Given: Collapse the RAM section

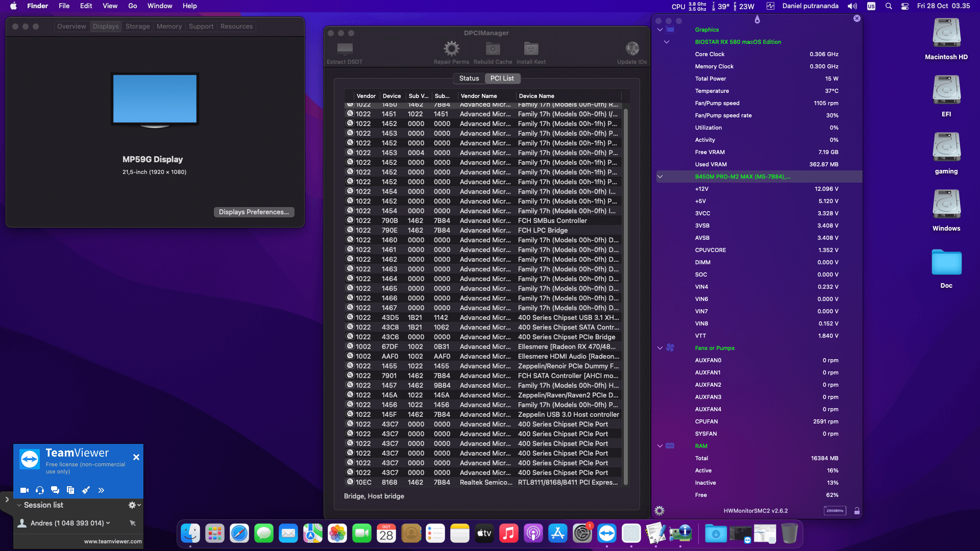Looking at the screenshot, I should click(660, 446).
